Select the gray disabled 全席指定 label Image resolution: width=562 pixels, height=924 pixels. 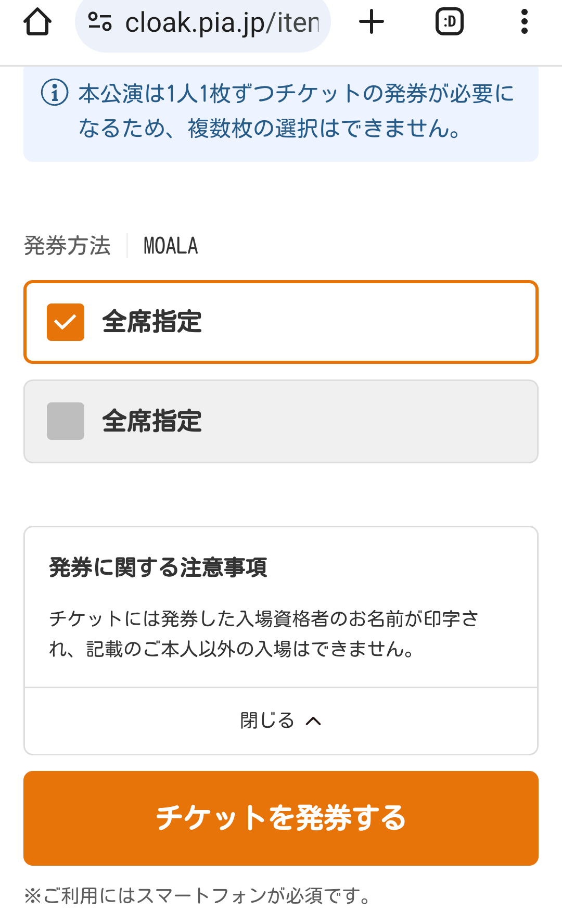pyautogui.click(x=152, y=421)
